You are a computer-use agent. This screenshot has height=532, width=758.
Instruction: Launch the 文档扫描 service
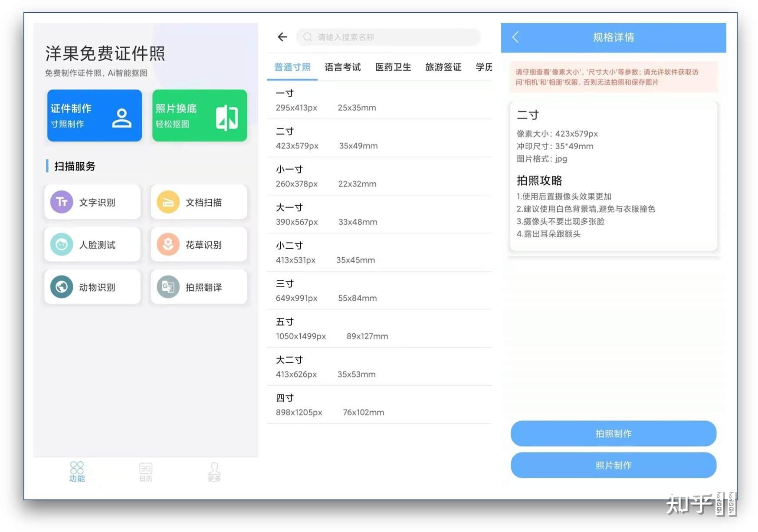(199, 202)
